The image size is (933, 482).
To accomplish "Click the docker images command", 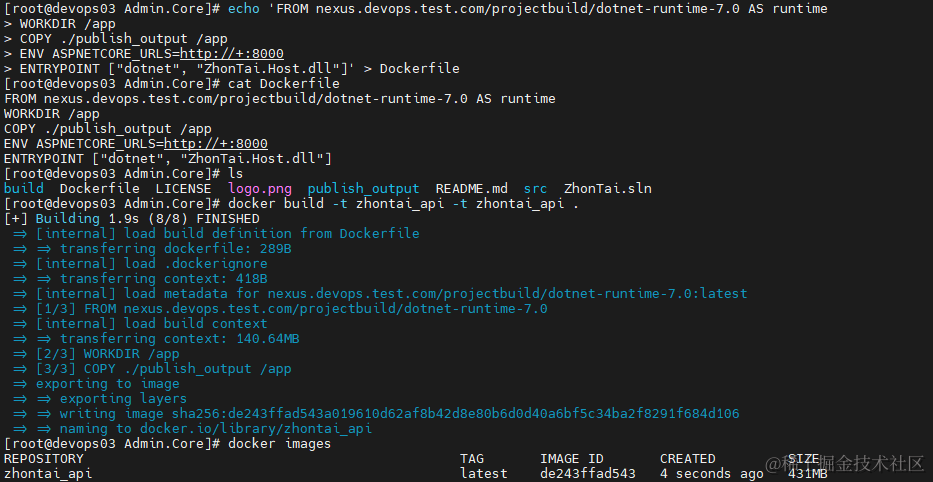I will coord(280,443).
